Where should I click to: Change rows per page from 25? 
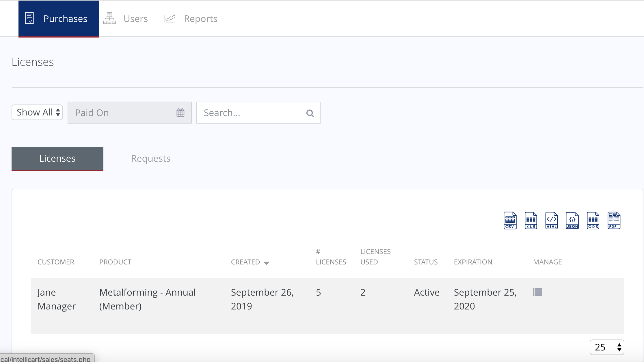(x=607, y=347)
